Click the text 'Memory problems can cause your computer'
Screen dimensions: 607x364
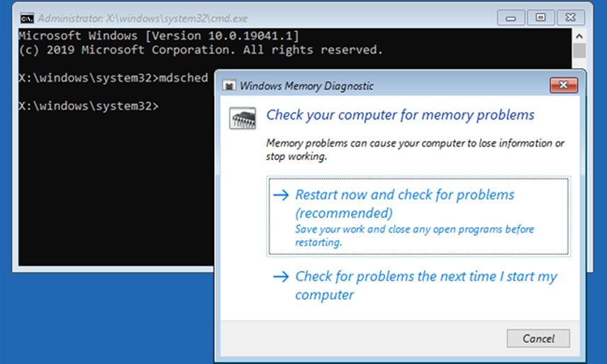[365, 143]
